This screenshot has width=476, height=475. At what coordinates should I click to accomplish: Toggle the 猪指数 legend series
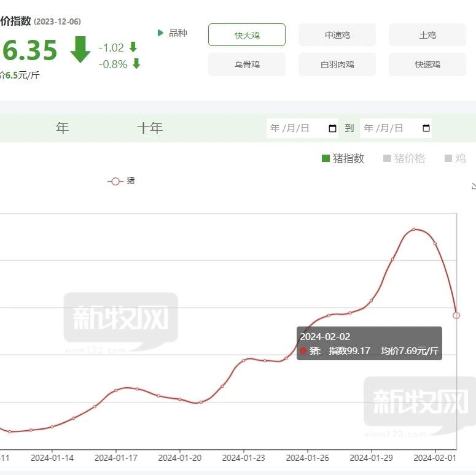point(343,158)
